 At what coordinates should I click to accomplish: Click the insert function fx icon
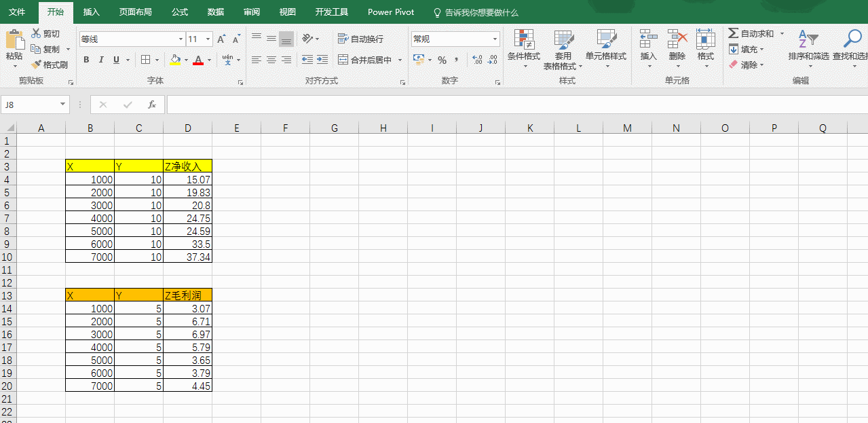click(152, 105)
